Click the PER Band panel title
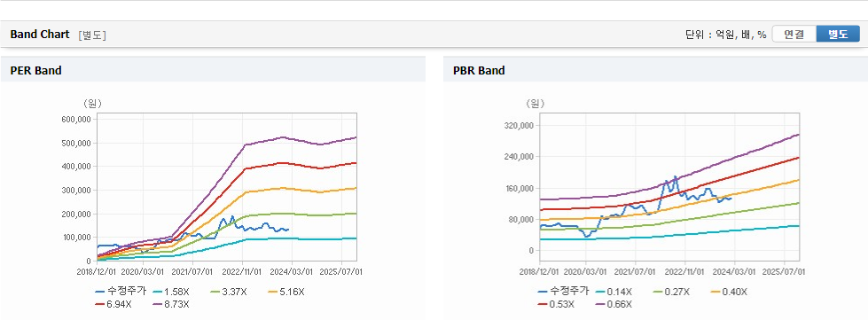This screenshot has width=868, height=320. tap(35, 70)
